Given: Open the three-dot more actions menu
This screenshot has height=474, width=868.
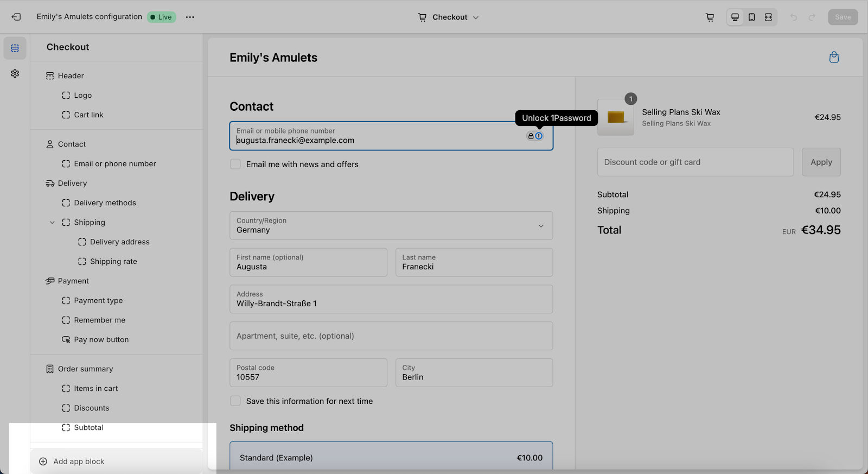Looking at the screenshot, I should tap(190, 17).
